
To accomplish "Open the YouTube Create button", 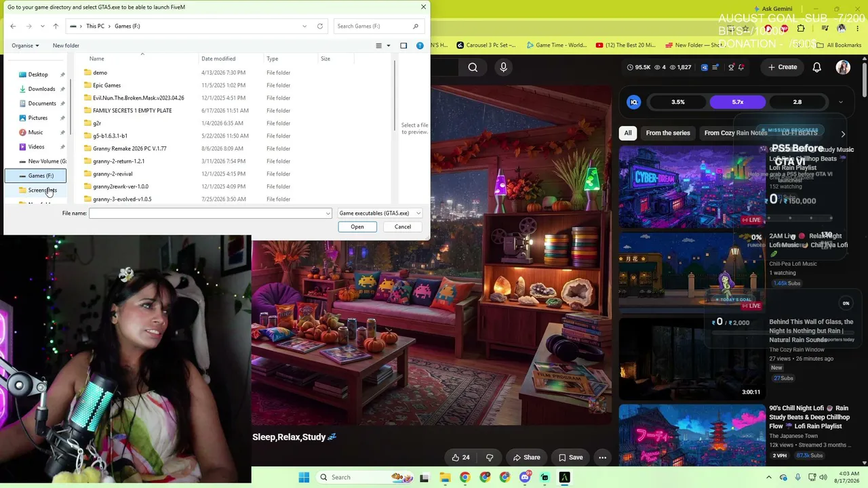I will pyautogui.click(x=783, y=67).
